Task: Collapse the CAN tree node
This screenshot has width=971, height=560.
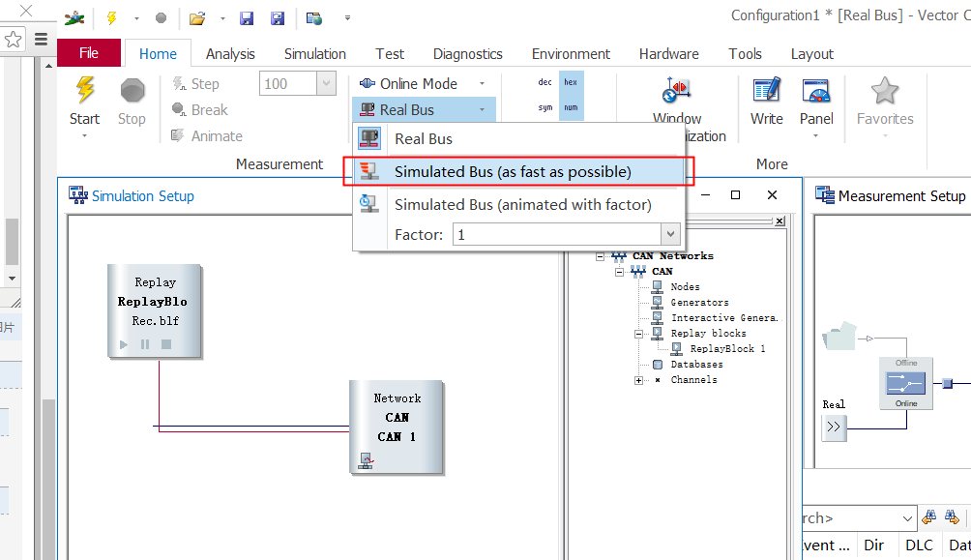Action: [619, 272]
